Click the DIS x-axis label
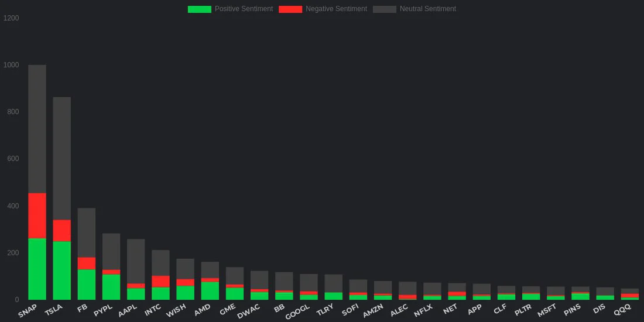Screen dimensions: 644x322 click(600, 308)
